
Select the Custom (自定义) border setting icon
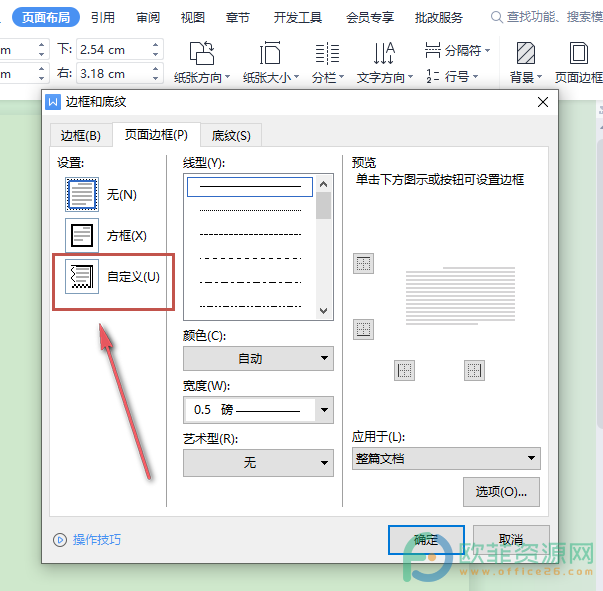point(82,276)
